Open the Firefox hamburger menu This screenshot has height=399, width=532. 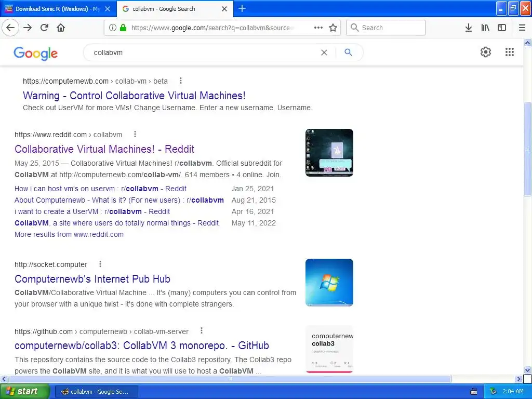[x=522, y=28]
